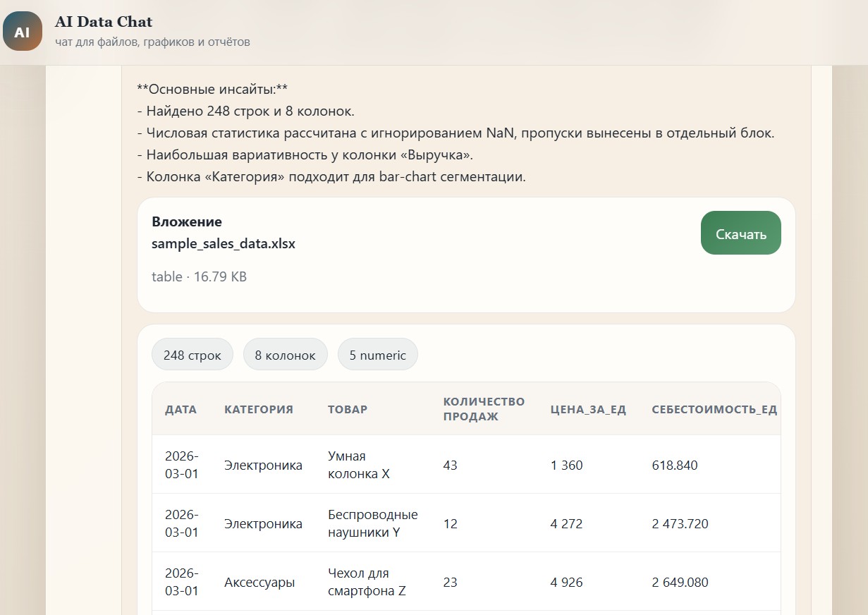Viewport: 868px width, 615px height.
Task: Download the sample_sales_data.xlsx attachment
Action: pos(740,233)
